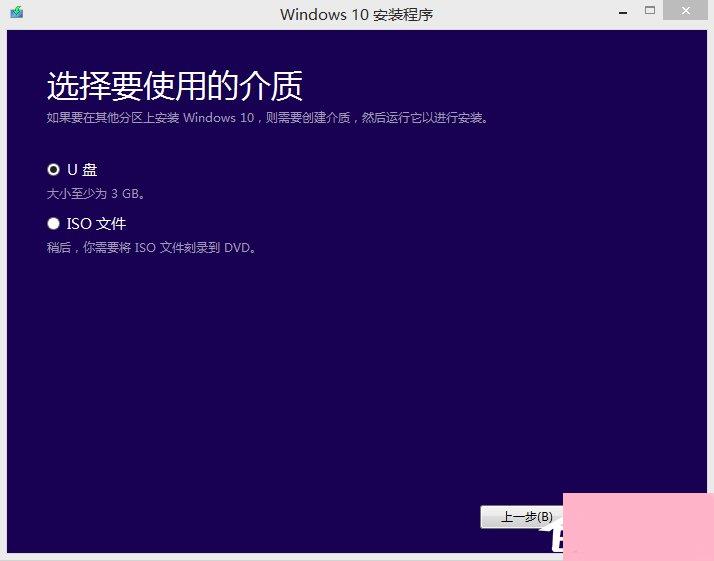Click the text 大小至少为 3 GB

coord(96,194)
